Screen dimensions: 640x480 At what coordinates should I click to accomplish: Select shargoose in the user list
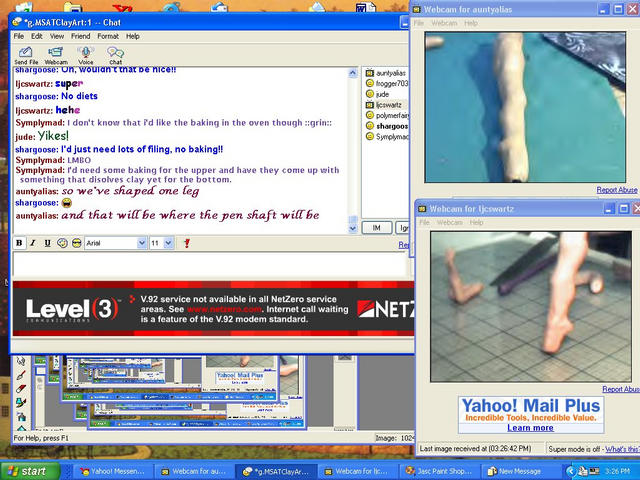pos(387,126)
